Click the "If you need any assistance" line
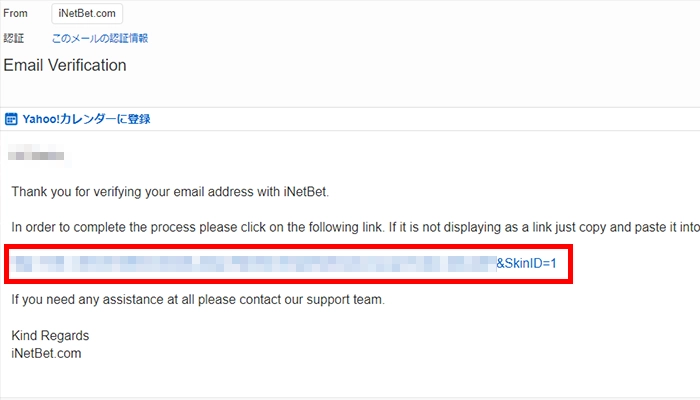The image size is (700, 400). [198, 299]
